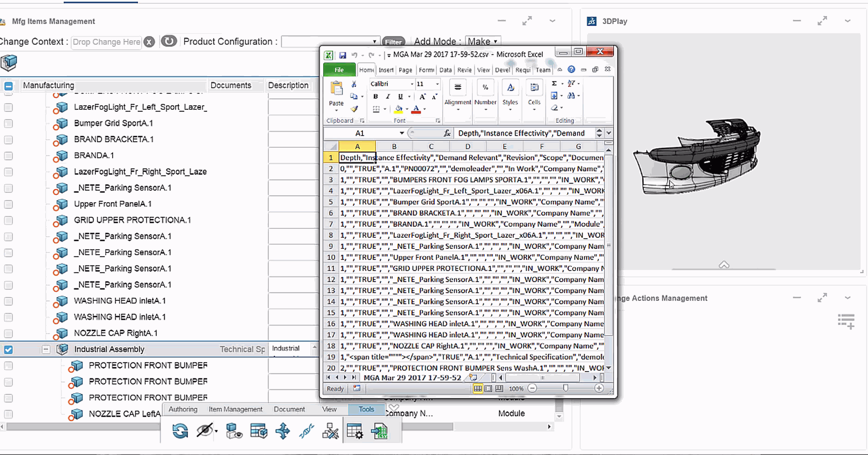Image resolution: width=868 pixels, height=455 pixels.
Task: Open the Add Mode 'Make' dropdown
Action: 482,42
